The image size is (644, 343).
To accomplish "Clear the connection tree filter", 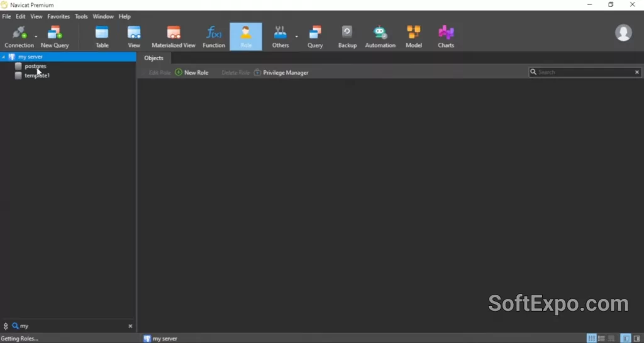I will coord(130,326).
